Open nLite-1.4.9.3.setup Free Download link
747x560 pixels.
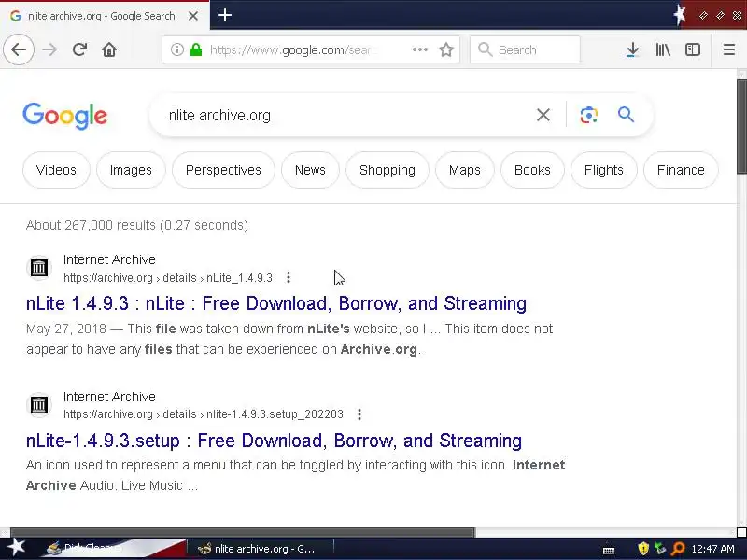(274, 441)
